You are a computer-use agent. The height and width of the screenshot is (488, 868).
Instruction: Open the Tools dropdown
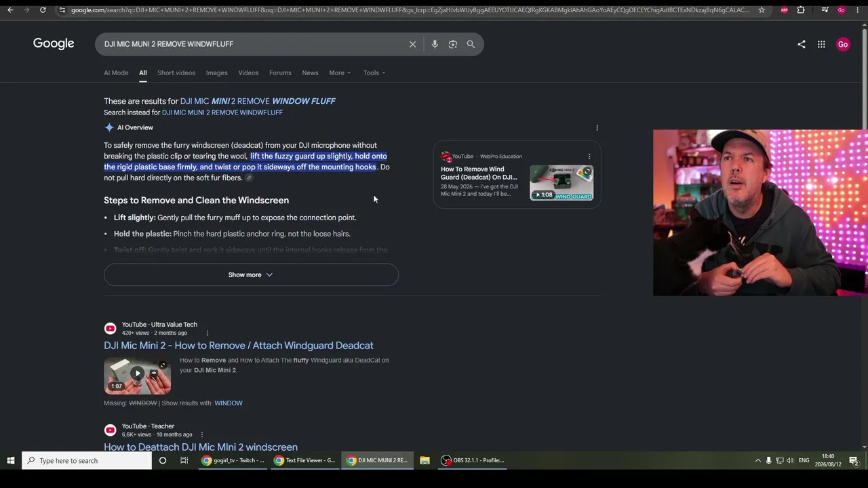[374, 73]
